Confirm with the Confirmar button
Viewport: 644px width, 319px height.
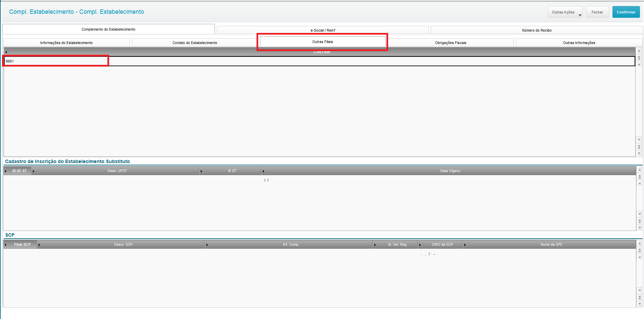626,12
